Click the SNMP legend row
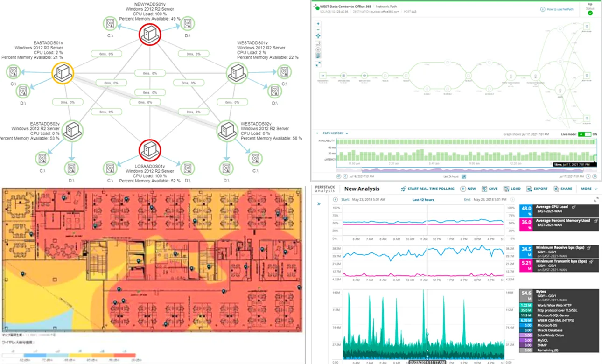The image size is (602, 364). (559, 345)
